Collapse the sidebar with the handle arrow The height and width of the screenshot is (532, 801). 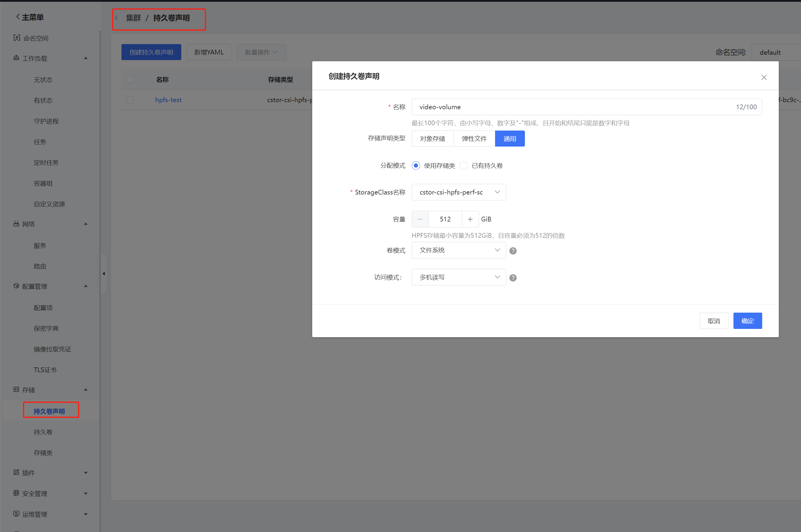(104, 274)
